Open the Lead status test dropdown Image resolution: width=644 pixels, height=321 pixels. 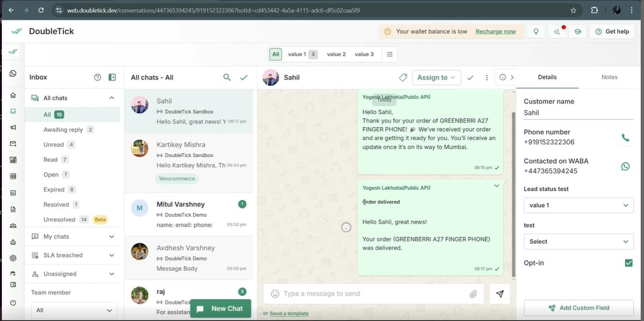pyautogui.click(x=578, y=205)
